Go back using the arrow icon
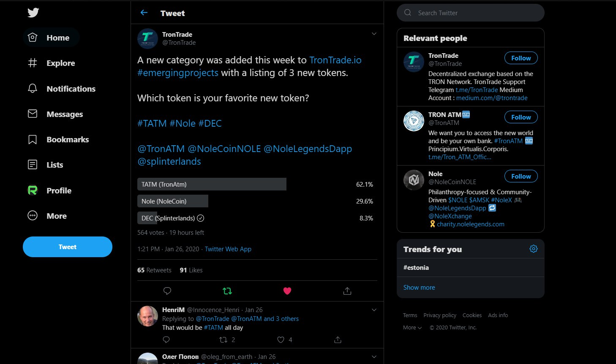Image resolution: width=616 pixels, height=364 pixels. (144, 13)
